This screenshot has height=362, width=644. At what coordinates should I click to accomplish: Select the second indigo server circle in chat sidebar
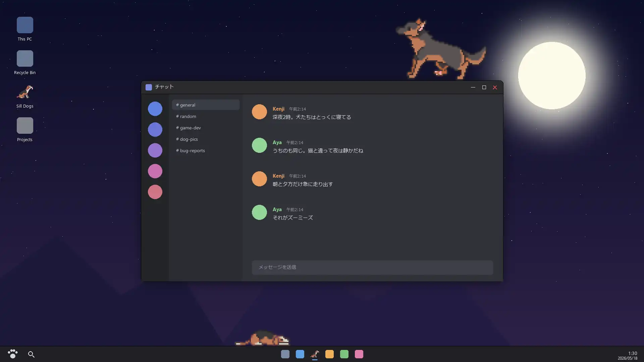pos(155,130)
